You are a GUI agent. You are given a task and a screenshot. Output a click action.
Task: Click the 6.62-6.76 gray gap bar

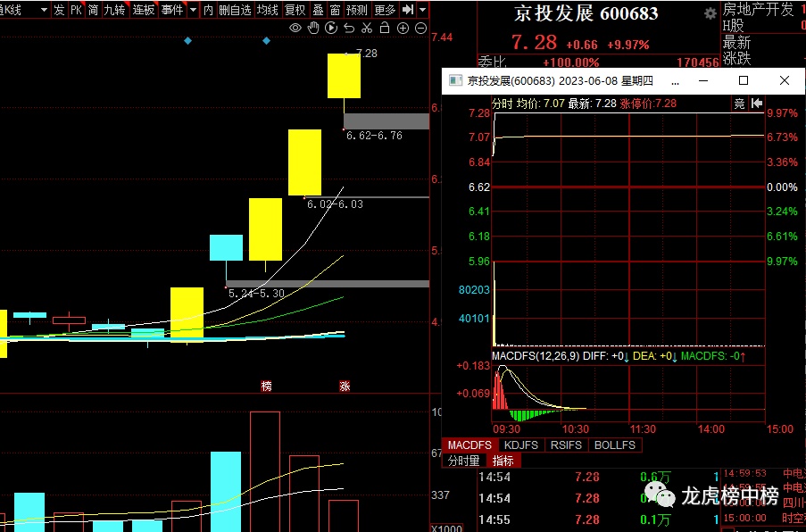tap(386, 121)
